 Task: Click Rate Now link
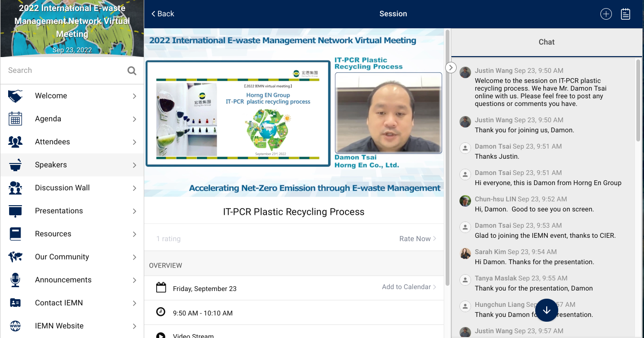418,239
